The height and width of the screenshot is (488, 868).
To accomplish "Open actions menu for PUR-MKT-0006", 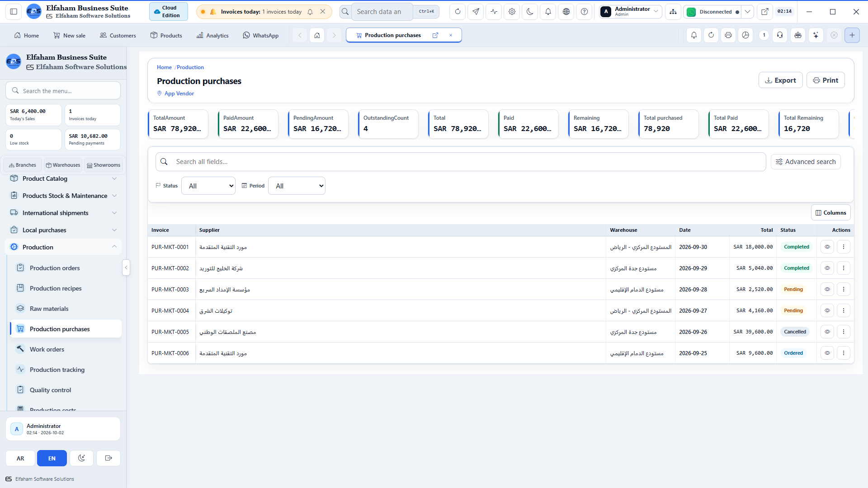I will tap(844, 353).
